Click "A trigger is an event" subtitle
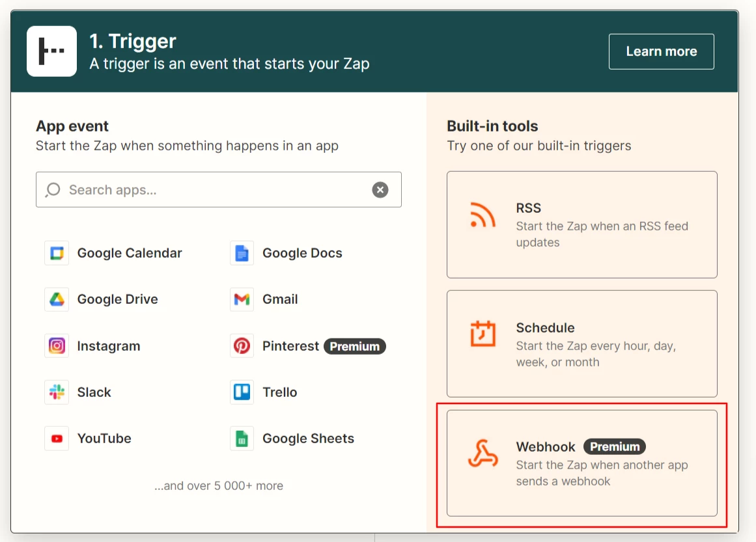Screen dimensions: 756x542 pos(229,64)
